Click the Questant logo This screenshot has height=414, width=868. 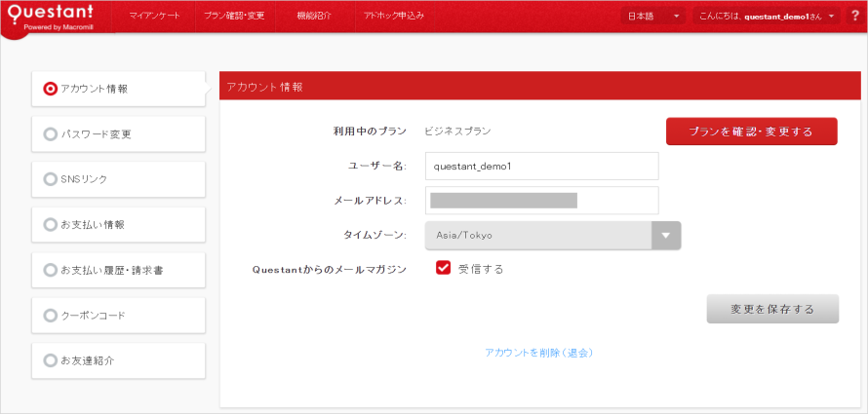coord(56,18)
